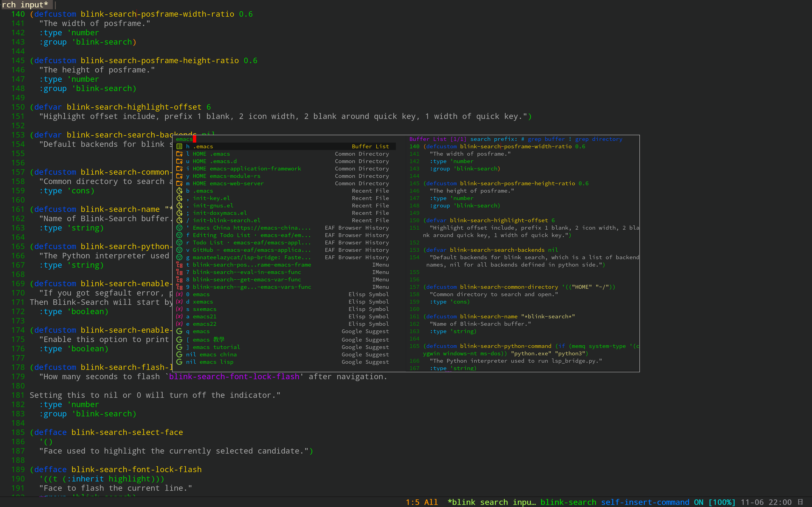Click IMenu tree icon beside blink-search--eval-in-emacs-func
812x507 pixels.
tap(179, 272)
